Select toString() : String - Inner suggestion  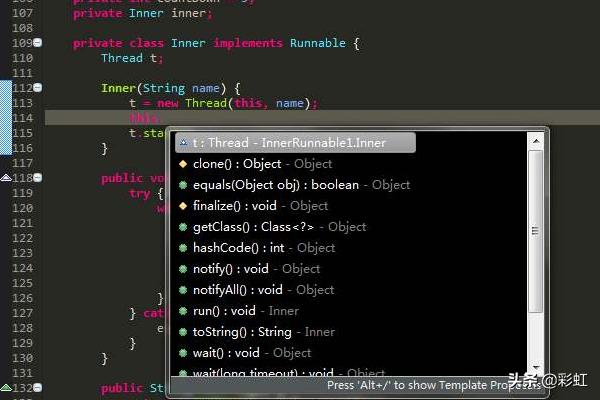248,332
